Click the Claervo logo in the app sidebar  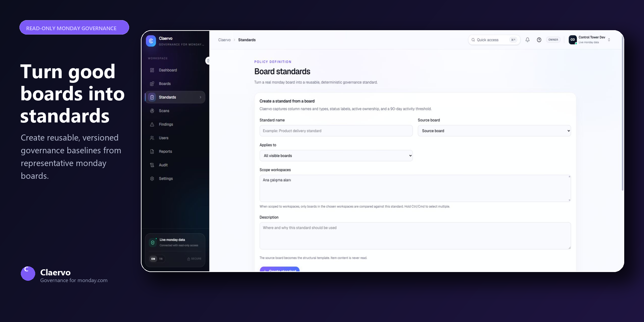click(151, 41)
